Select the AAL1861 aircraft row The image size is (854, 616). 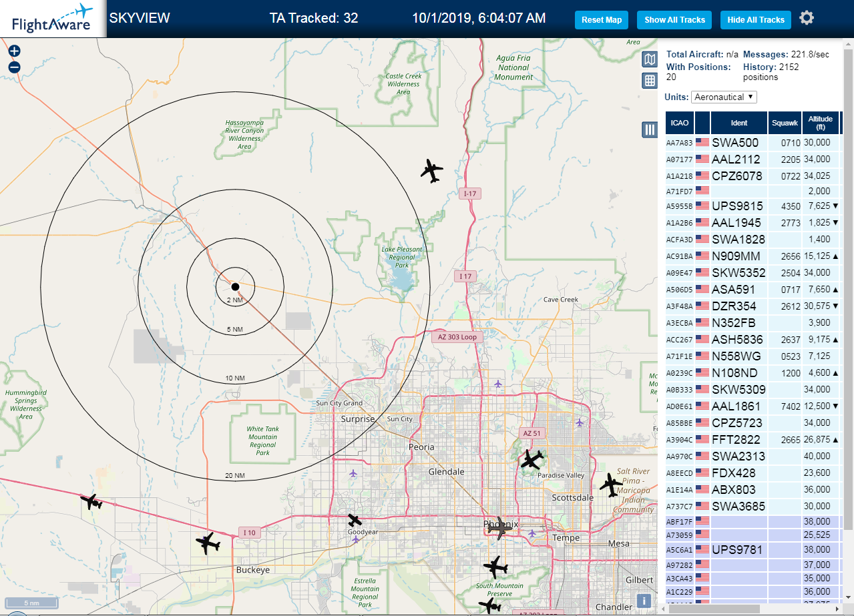coord(753,406)
